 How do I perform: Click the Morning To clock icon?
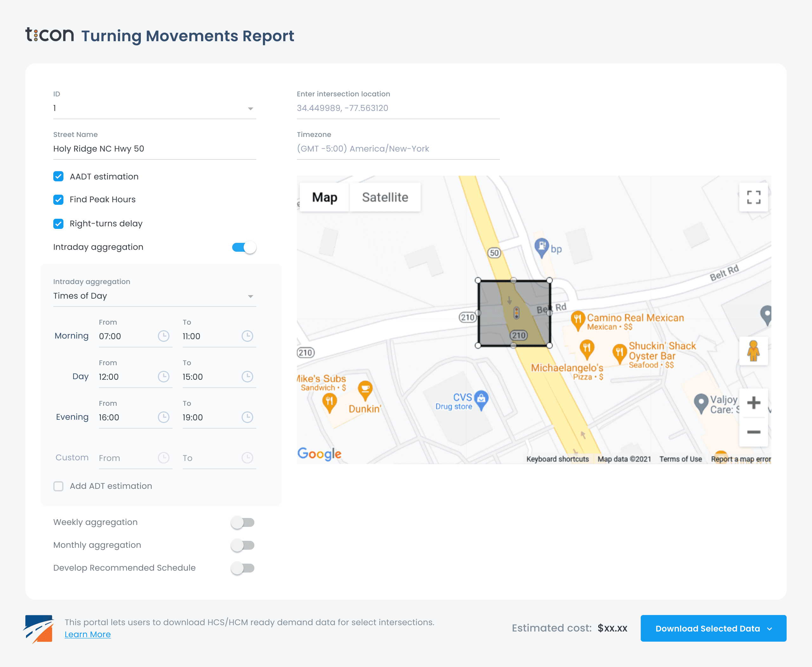coord(247,336)
